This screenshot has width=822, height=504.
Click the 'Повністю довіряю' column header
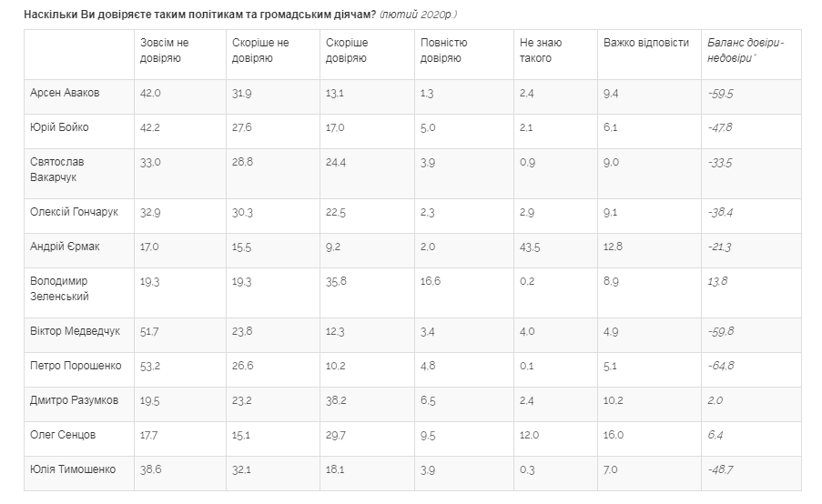coord(444,50)
